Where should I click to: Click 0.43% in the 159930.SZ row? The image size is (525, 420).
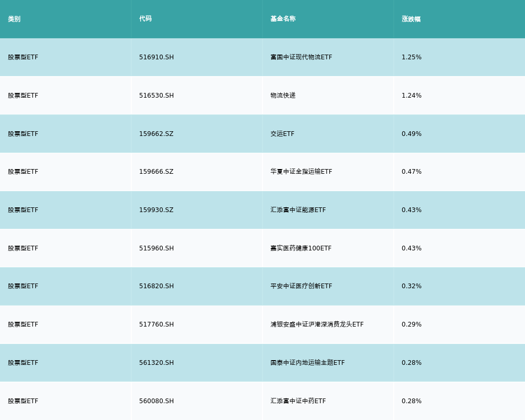pos(412,210)
